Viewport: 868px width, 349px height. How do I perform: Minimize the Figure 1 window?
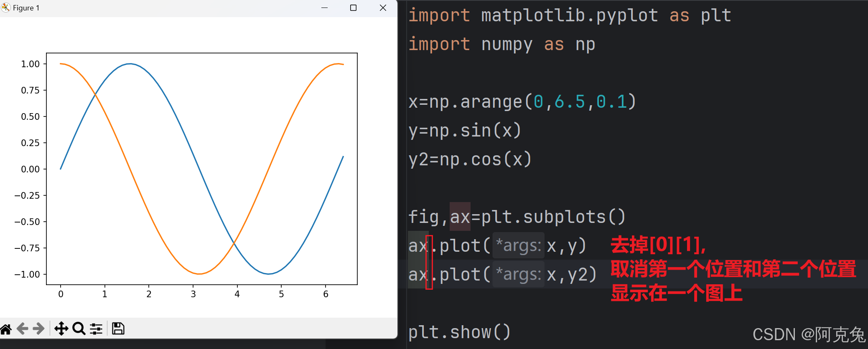coord(325,8)
